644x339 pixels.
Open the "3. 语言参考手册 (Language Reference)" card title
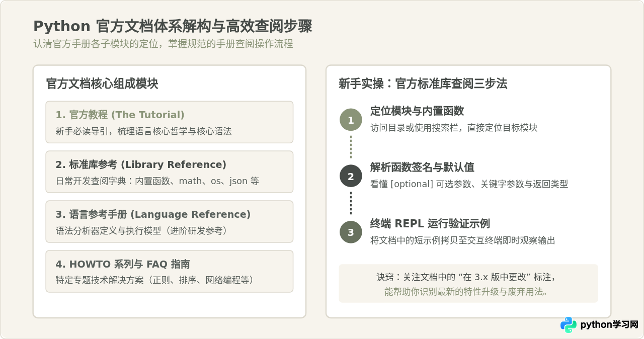tap(153, 214)
